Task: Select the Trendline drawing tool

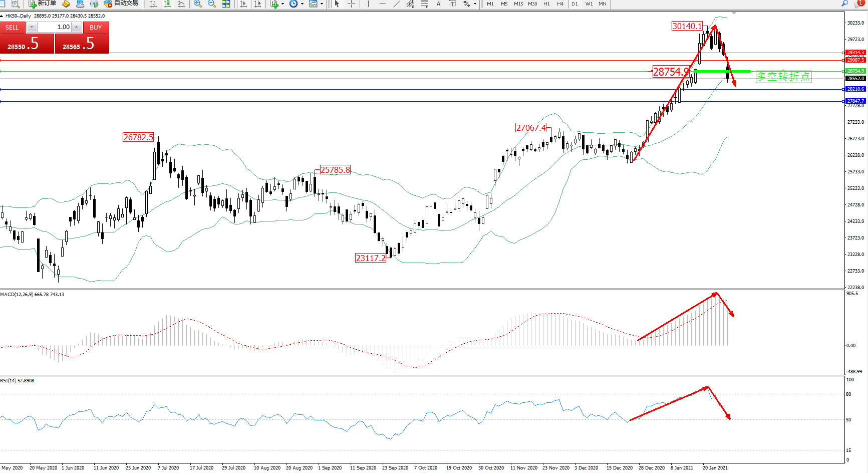Action: tap(397, 4)
